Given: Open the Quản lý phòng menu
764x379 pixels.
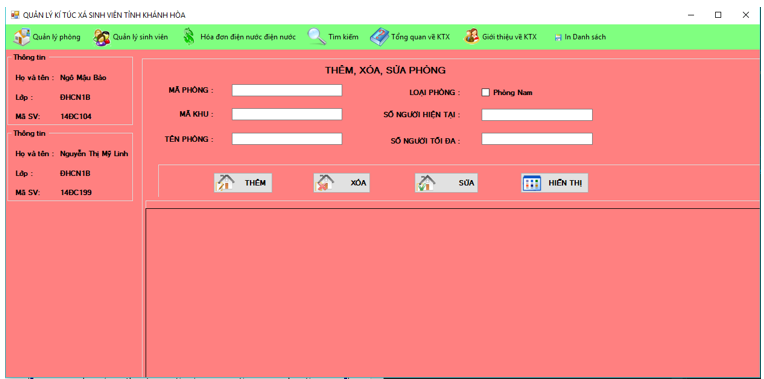Looking at the screenshot, I should [47, 37].
